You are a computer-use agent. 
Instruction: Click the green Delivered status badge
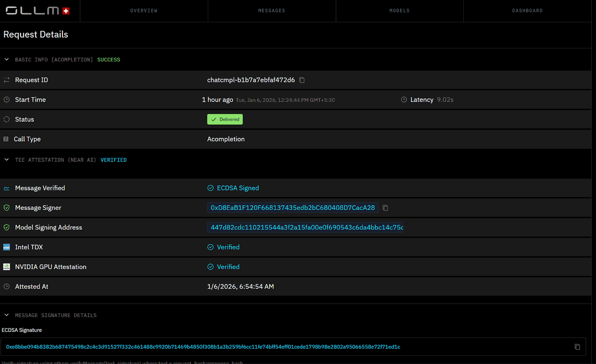coord(225,119)
